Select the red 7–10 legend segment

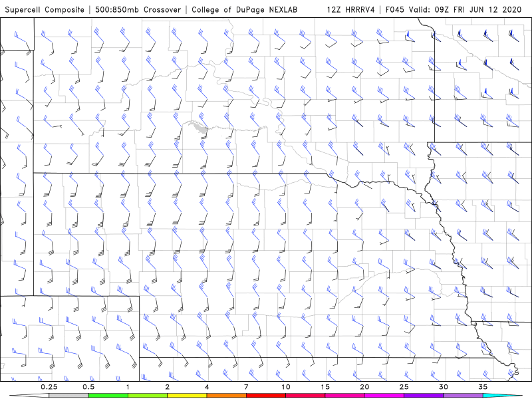tap(265, 396)
